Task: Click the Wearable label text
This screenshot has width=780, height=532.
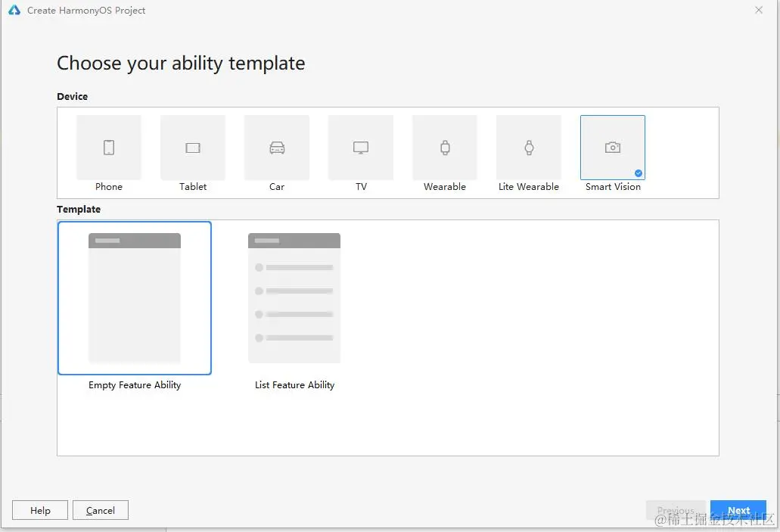Action: tap(445, 187)
